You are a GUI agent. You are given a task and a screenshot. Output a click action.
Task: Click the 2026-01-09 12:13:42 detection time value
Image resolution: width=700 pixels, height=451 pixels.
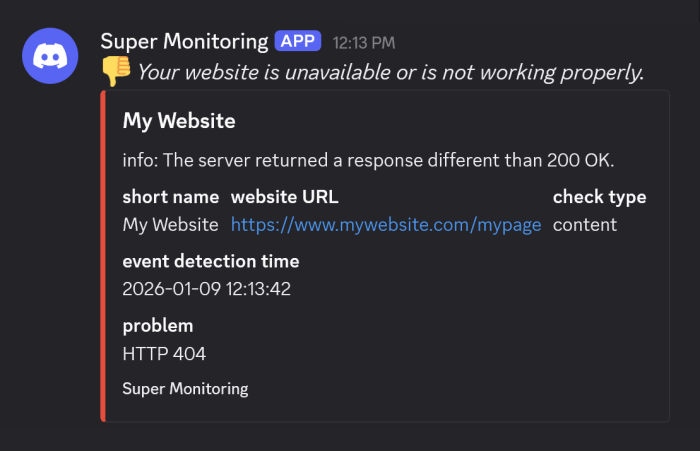(x=207, y=289)
